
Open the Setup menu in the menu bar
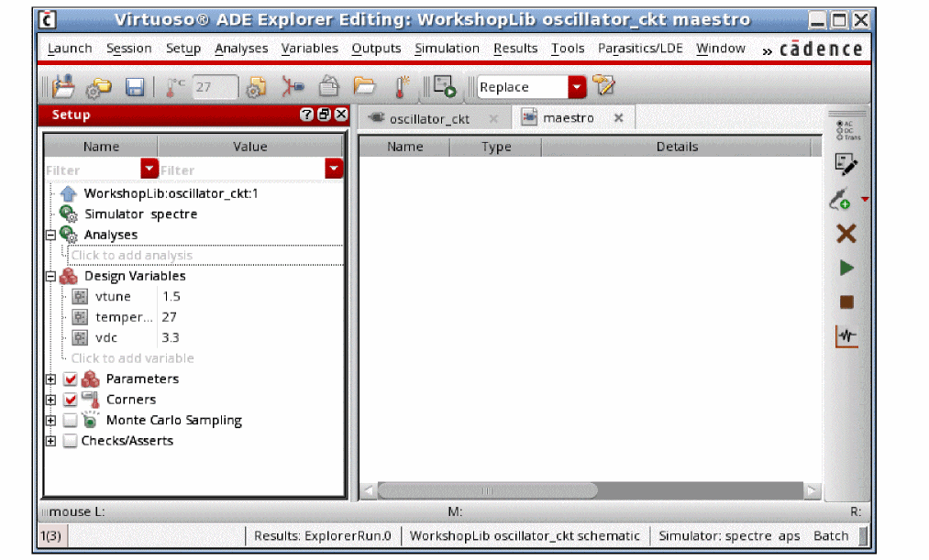[x=183, y=48]
